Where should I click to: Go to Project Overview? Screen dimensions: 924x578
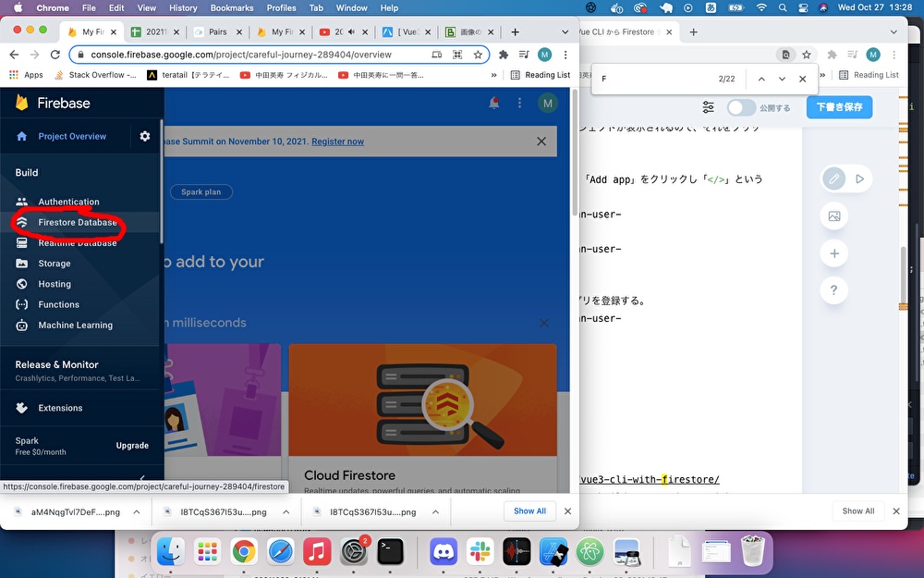[72, 136]
